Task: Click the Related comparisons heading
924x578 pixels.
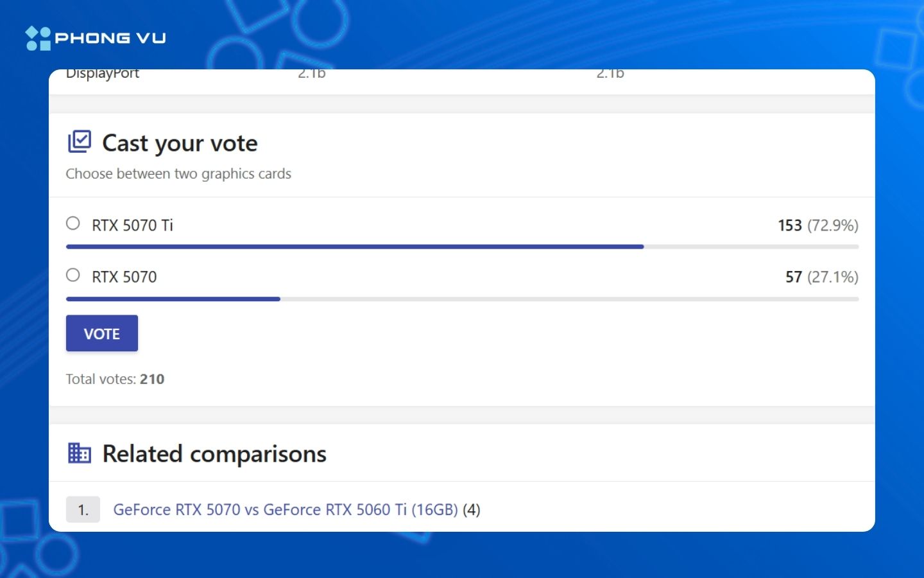Action: click(x=214, y=454)
